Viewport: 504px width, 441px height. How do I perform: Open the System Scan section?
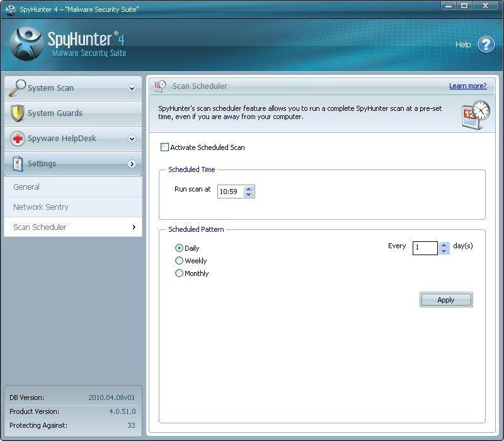(73, 88)
